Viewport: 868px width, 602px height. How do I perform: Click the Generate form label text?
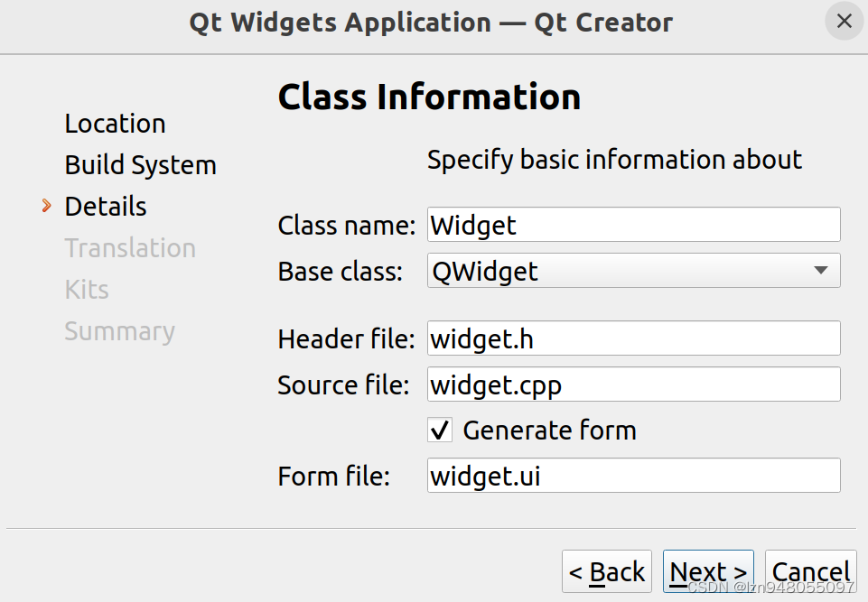point(550,431)
